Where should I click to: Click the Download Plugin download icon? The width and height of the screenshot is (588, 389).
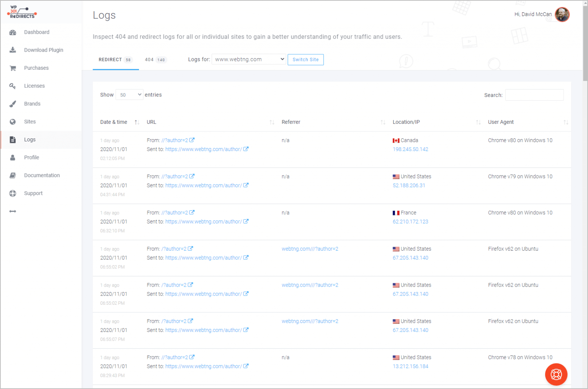tap(13, 50)
